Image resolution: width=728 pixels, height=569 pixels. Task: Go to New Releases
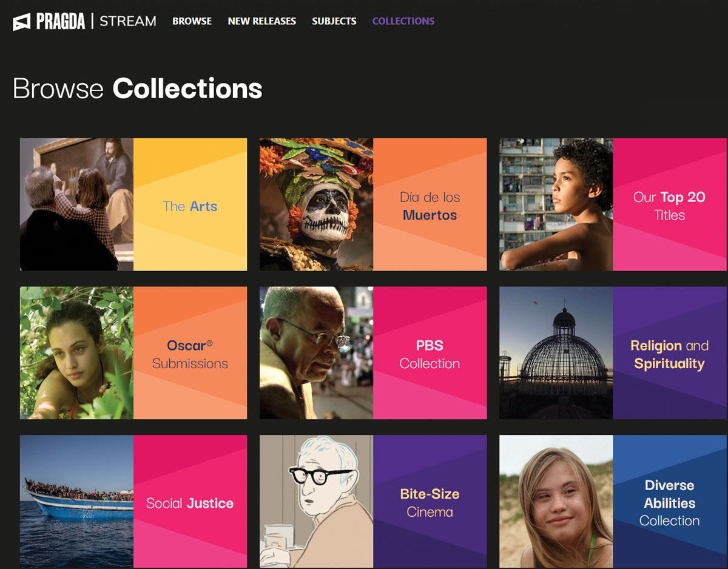[261, 21]
